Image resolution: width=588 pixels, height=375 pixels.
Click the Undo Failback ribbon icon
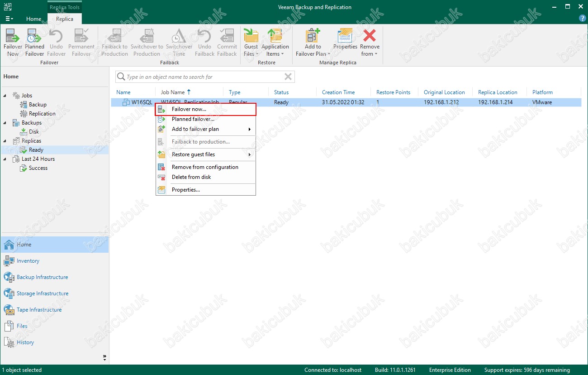tap(204, 43)
